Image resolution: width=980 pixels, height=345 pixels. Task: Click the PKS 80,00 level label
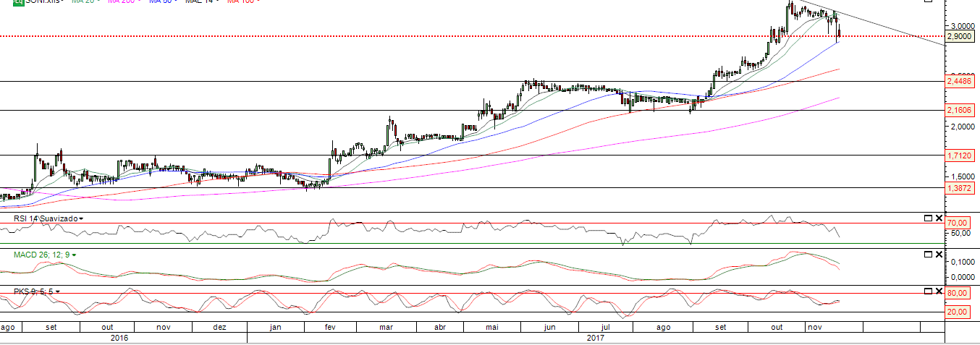pyautogui.click(x=958, y=294)
